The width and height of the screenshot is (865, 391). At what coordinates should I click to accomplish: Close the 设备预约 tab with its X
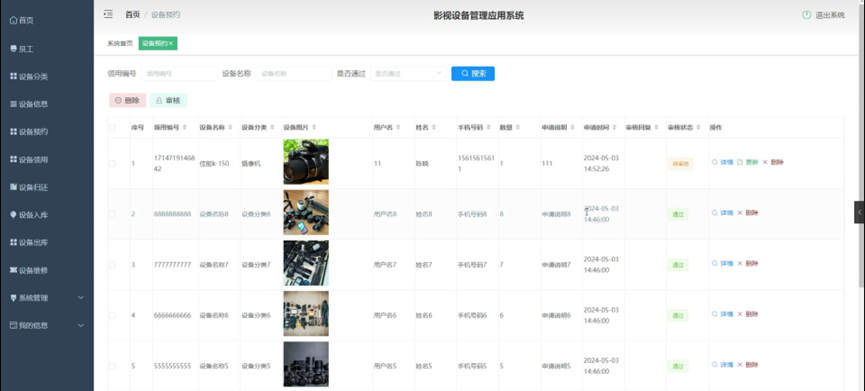[x=171, y=44]
